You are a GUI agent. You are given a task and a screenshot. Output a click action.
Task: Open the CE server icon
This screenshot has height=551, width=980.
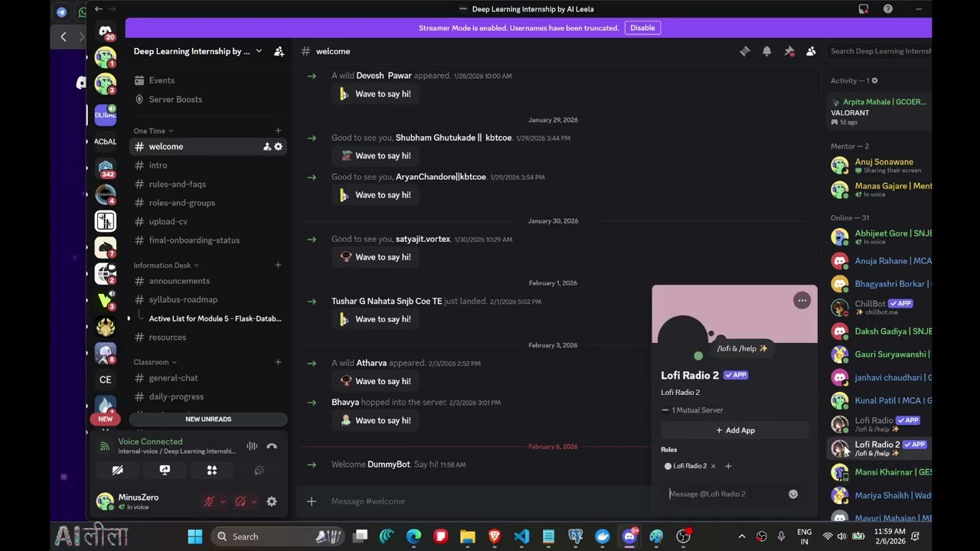pos(105,380)
